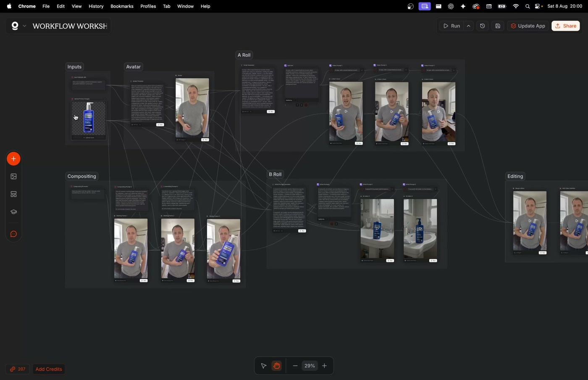The height and width of the screenshot is (380, 588).
Task: Expand the Video Prompt 3 dropdown field
Action: [x=439, y=70]
